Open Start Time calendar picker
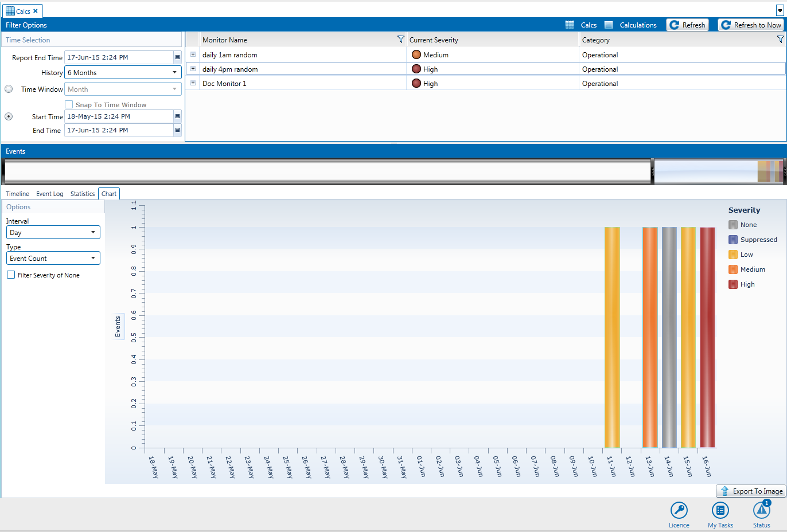Image resolution: width=787 pixels, height=532 pixels. (x=177, y=116)
